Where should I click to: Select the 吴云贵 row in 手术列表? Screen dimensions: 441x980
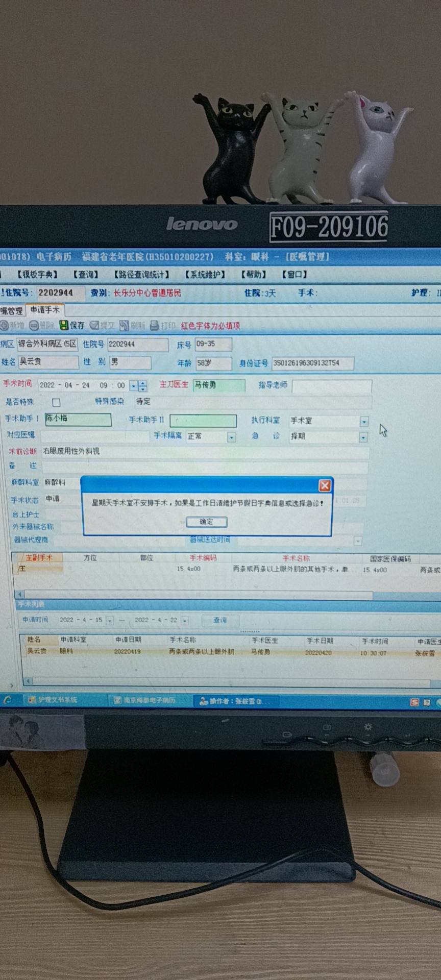[x=232, y=652]
